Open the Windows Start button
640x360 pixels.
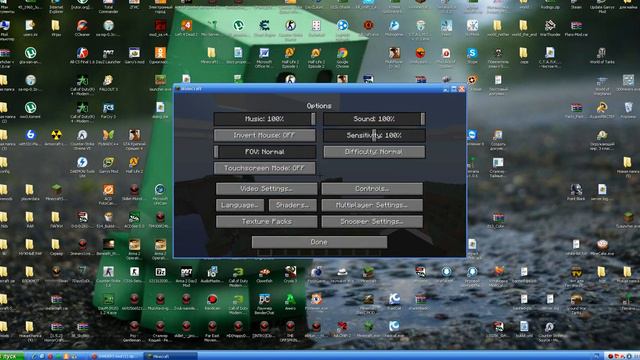click(x=11, y=356)
